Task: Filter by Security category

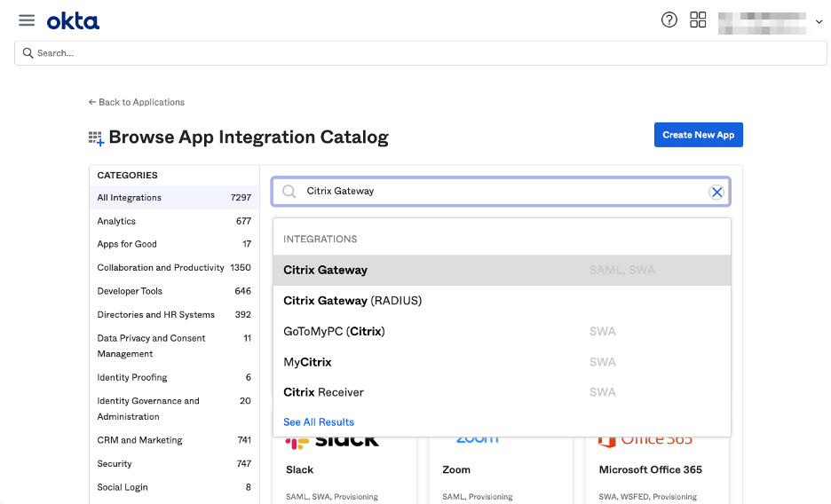Action: click(115, 463)
